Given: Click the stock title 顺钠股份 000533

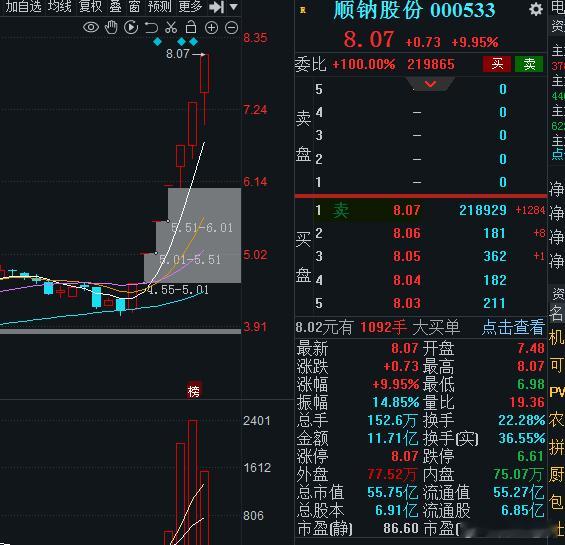Looking at the screenshot, I should tap(414, 10).
